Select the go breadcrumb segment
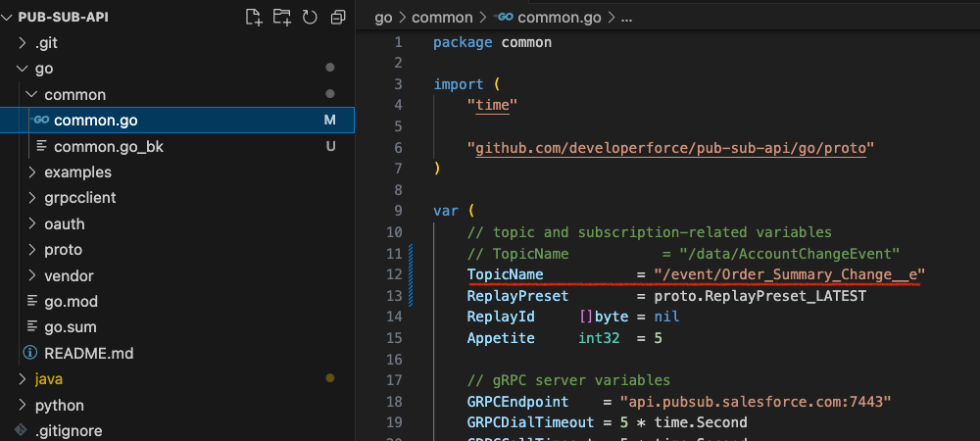Viewport: 980px width, 441px height. click(x=383, y=18)
